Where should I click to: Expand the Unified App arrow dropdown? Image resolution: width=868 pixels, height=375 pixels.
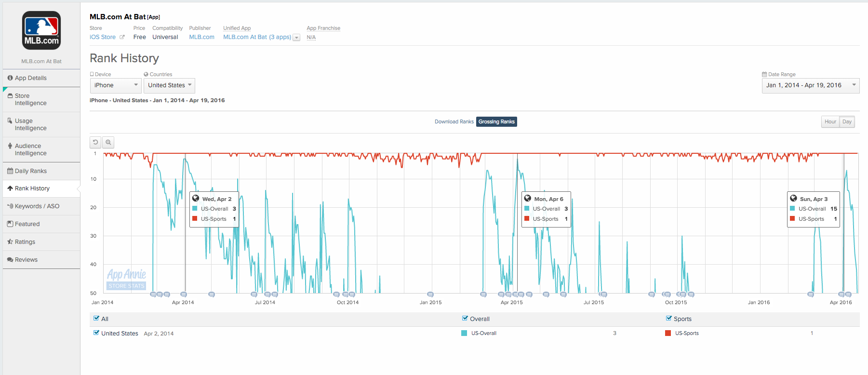[296, 38]
